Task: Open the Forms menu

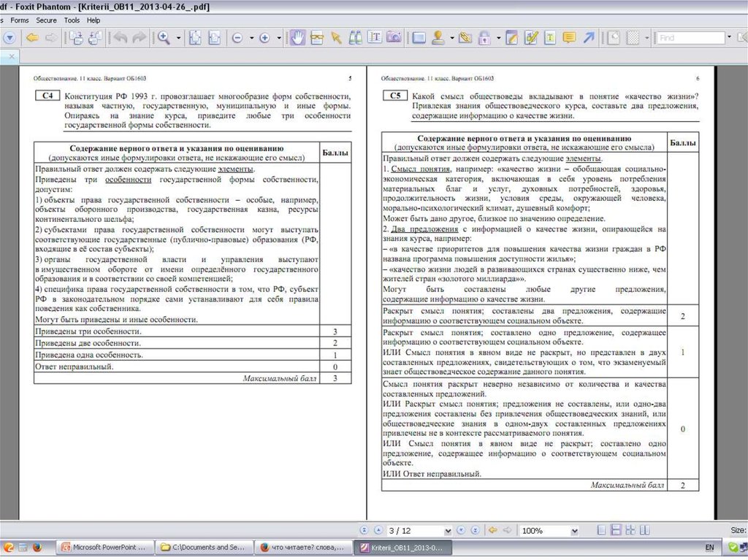Action: pos(20,20)
